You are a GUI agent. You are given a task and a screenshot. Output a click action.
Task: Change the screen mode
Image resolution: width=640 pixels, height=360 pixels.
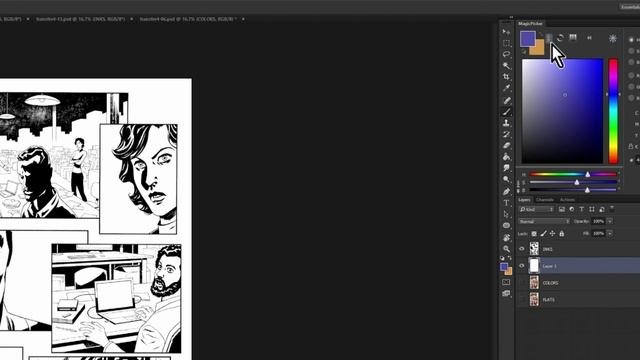coord(506,293)
